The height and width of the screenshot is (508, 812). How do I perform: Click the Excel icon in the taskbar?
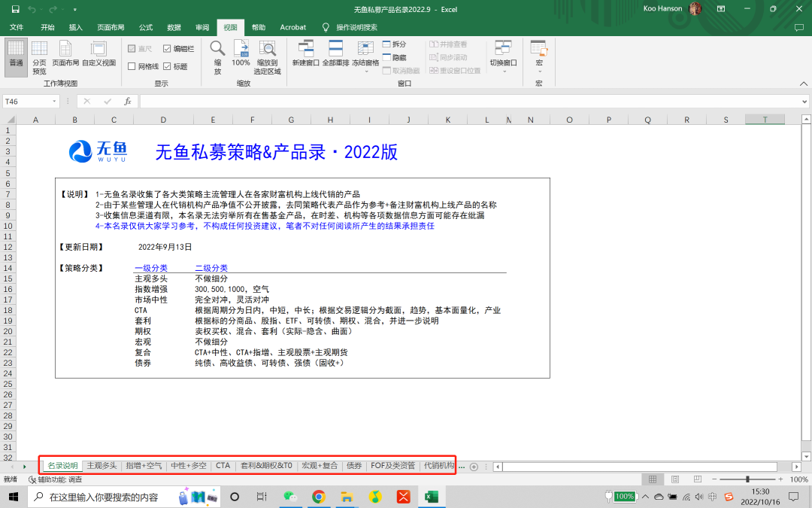coord(431,497)
